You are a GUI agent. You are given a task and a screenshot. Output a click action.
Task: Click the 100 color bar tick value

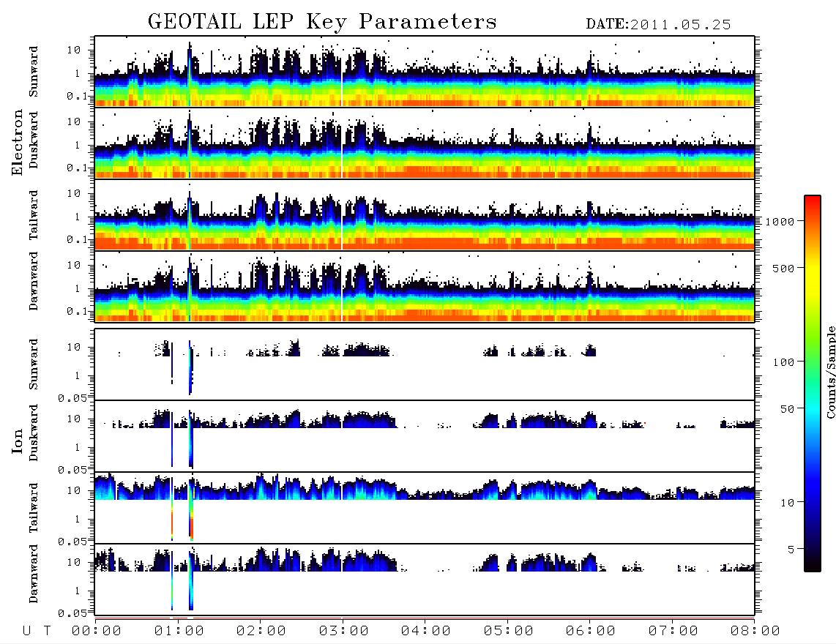[783, 362]
